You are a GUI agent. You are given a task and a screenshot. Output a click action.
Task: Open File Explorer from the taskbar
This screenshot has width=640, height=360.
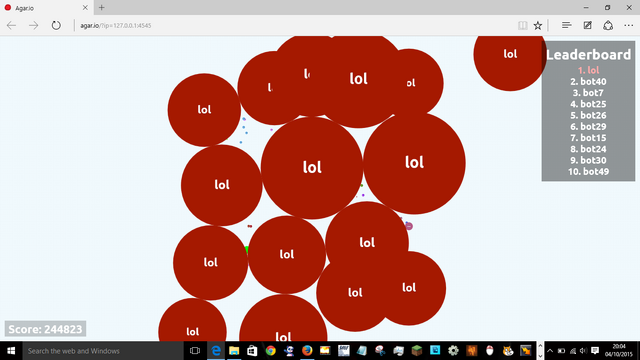[x=234, y=351]
